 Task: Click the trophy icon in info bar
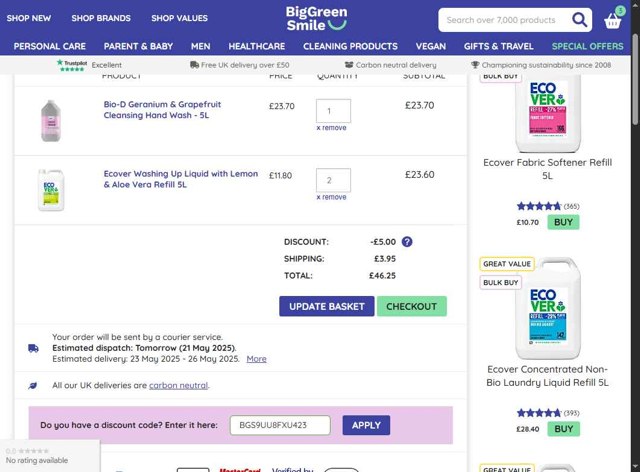(475, 65)
